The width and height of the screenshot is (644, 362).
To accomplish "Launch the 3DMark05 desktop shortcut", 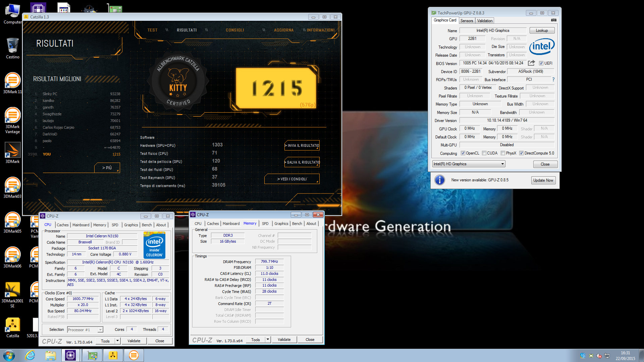I will click(x=12, y=223).
